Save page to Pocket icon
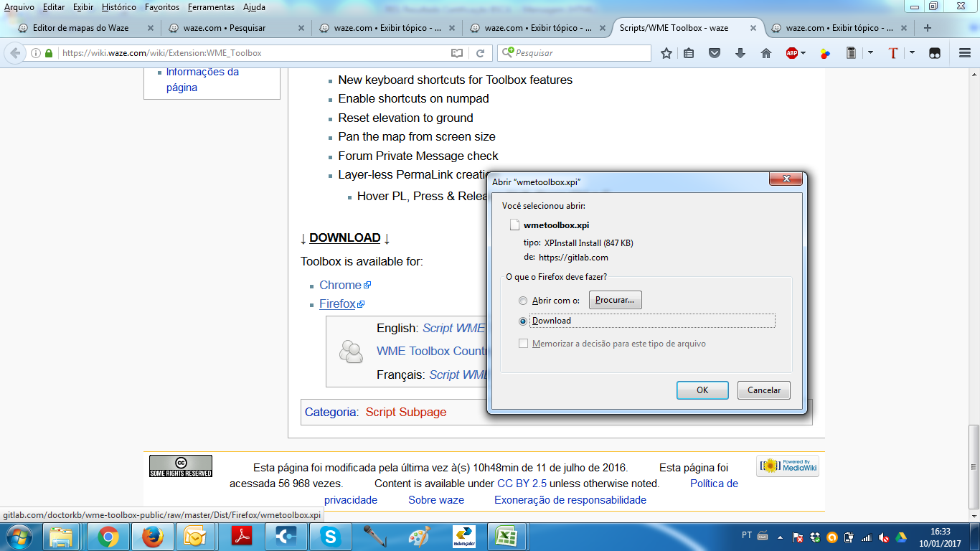 715,53
